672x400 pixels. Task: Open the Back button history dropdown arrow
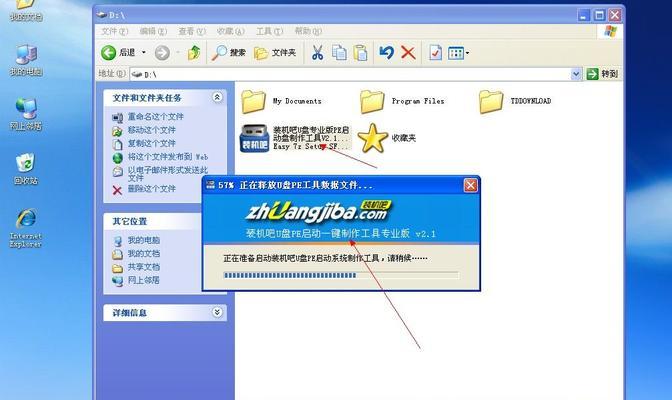click(144, 53)
